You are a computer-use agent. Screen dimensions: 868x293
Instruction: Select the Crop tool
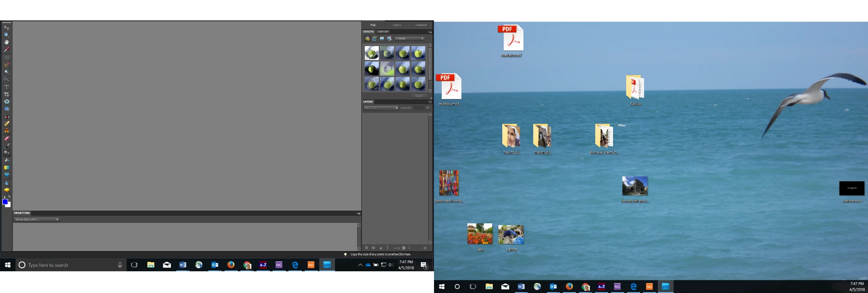pos(6,94)
